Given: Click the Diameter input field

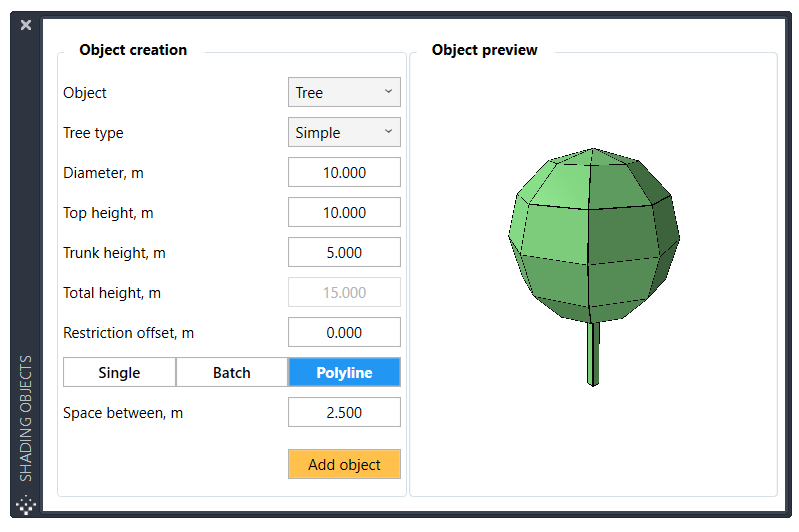Looking at the screenshot, I should coord(344,173).
